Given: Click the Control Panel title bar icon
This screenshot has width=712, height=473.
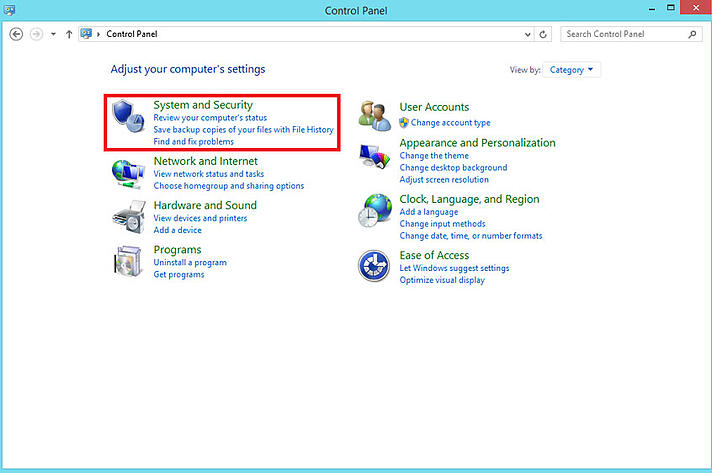Looking at the screenshot, I should click(x=10, y=10).
